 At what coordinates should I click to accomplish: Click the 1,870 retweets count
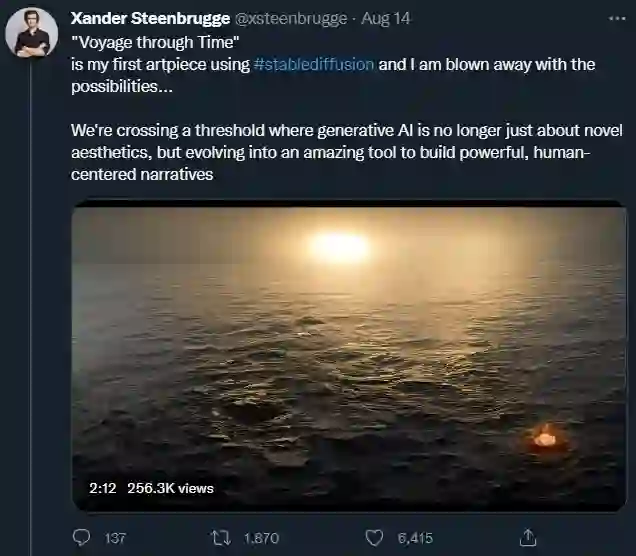[261, 538]
